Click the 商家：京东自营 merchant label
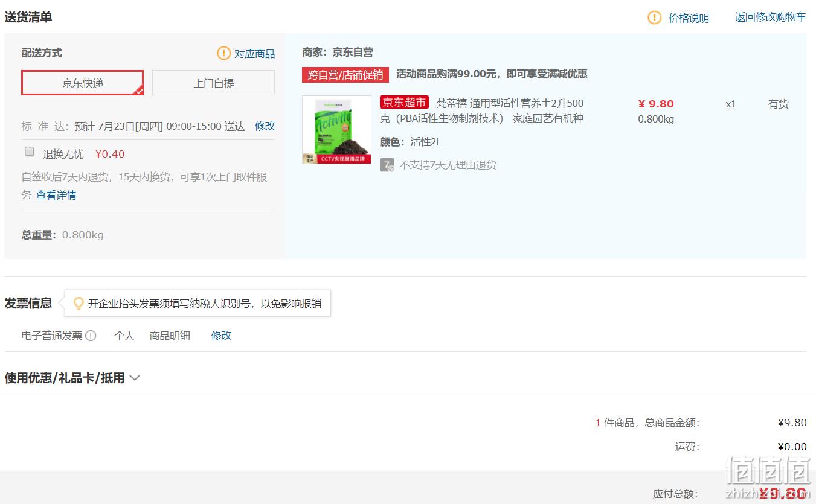The width and height of the screenshot is (816, 504). (x=338, y=53)
